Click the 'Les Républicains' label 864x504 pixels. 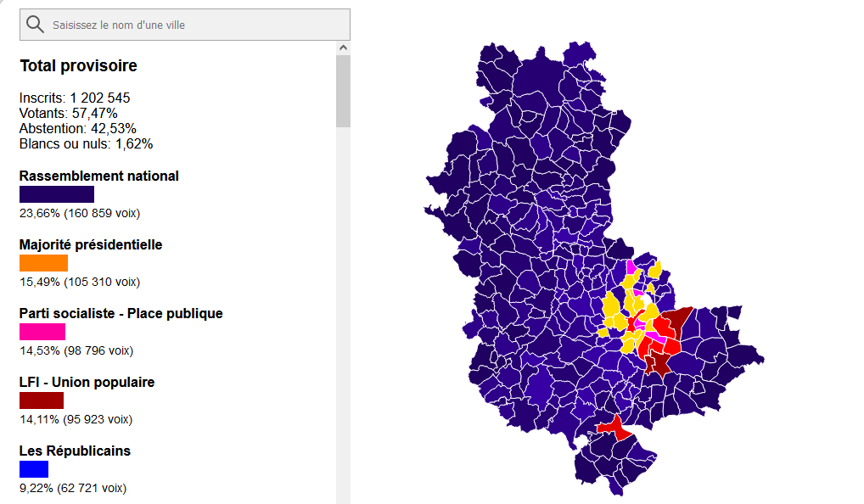pyautogui.click(x=75, y=451)
